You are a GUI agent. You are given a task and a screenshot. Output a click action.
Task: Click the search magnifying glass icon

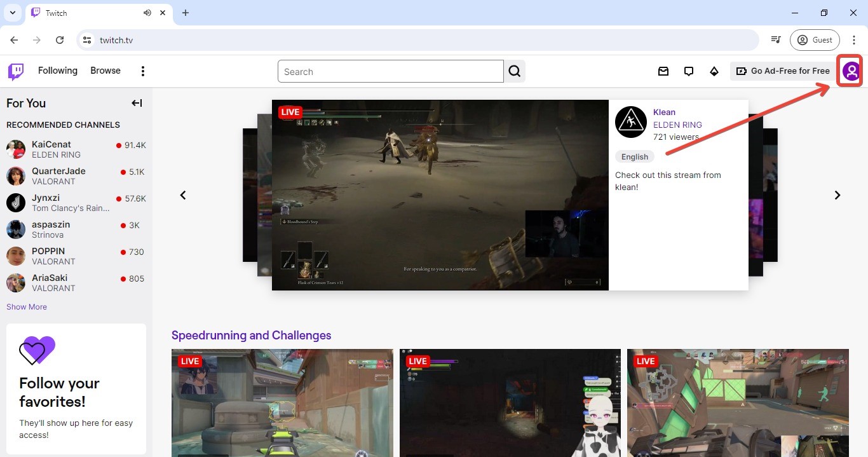[514, 71]
